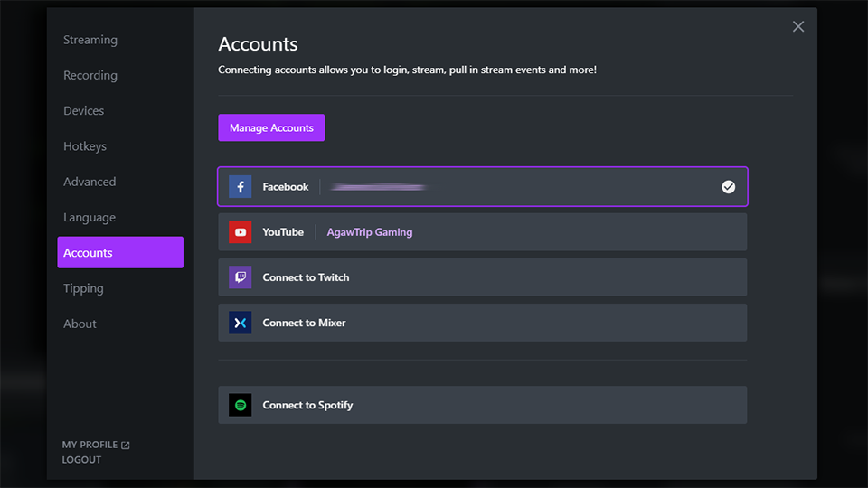Close the settings dialog with X
This screenshot has width=868, height=488.
pos(798,26)
